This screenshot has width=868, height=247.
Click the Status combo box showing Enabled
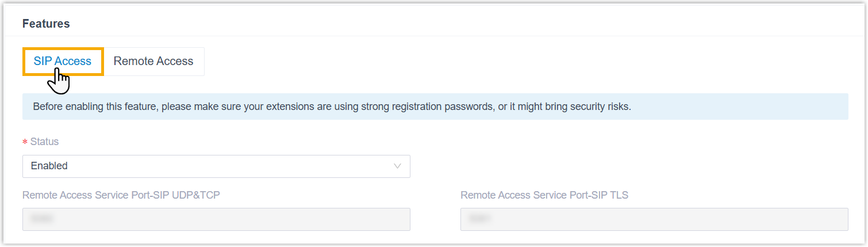pos(216,166)
